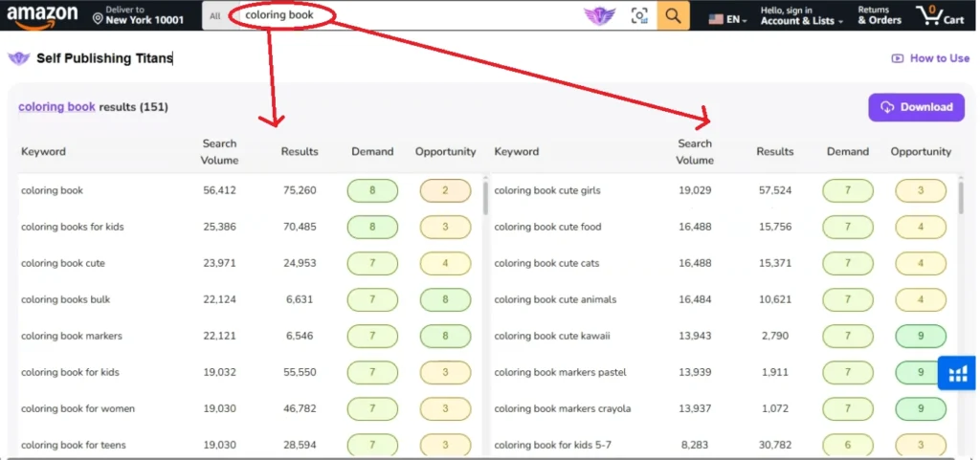This screenshot has height=460, width=980.
Task: Click the Titans winged shield icon in search bar
Action: (x=599, y=15)
